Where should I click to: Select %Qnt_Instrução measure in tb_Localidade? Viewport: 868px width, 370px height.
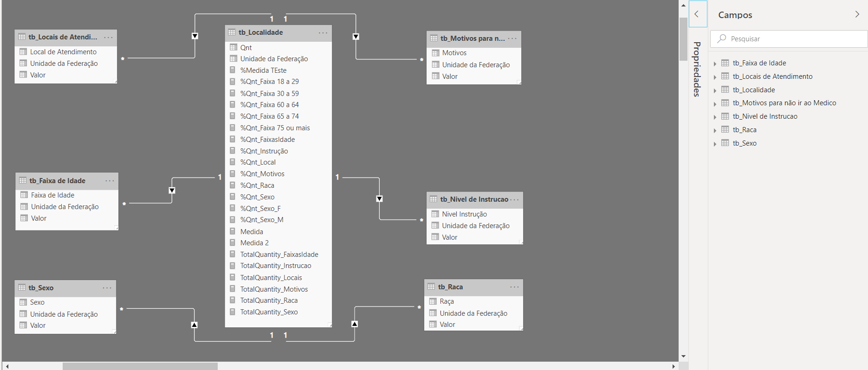pos(264,151)
